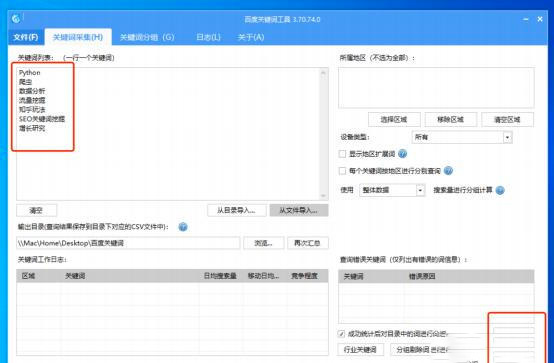Enable the per-region keyword query checkbox

pos(342,171)
